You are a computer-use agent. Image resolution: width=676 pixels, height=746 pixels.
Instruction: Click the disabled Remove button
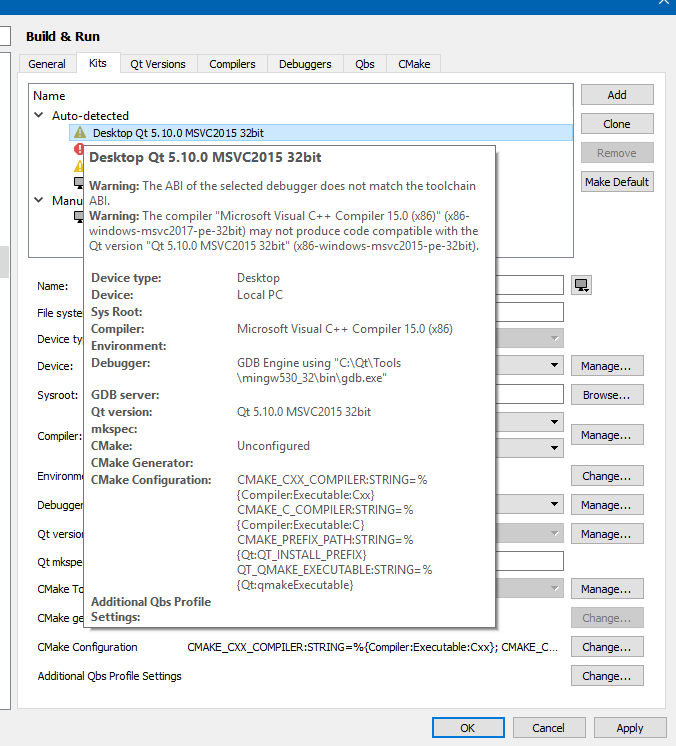click(x=617, y=153)
